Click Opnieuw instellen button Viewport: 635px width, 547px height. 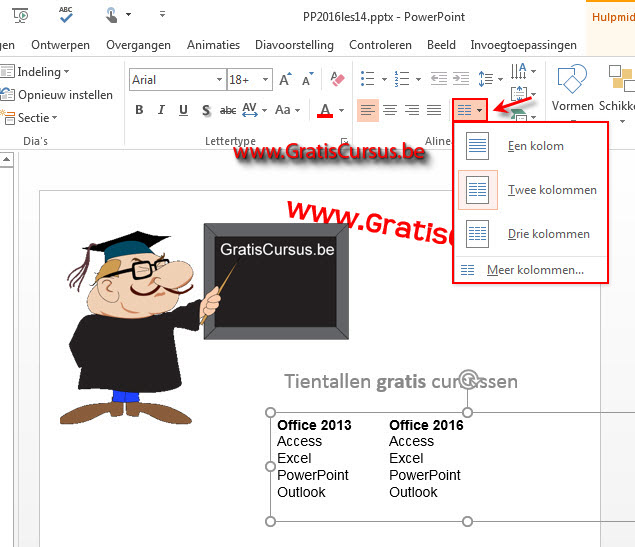[x=57, y=95]
